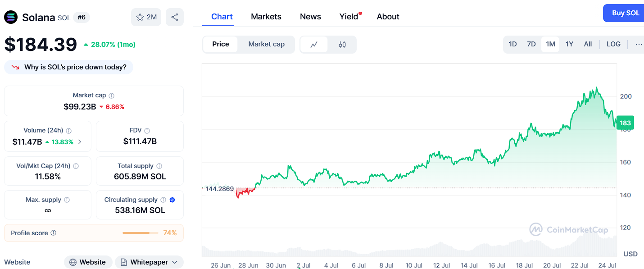Viewport: 644px width, 269px height.
Task: Select the 1M time range
Action: 550,44
